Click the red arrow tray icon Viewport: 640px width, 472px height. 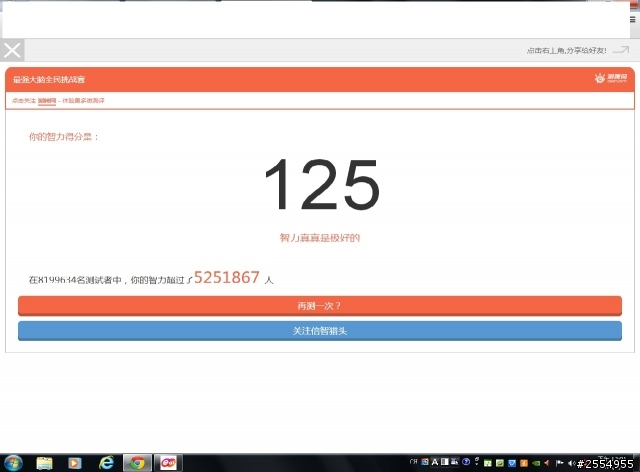pyautogui.click(x=547, y=463)
